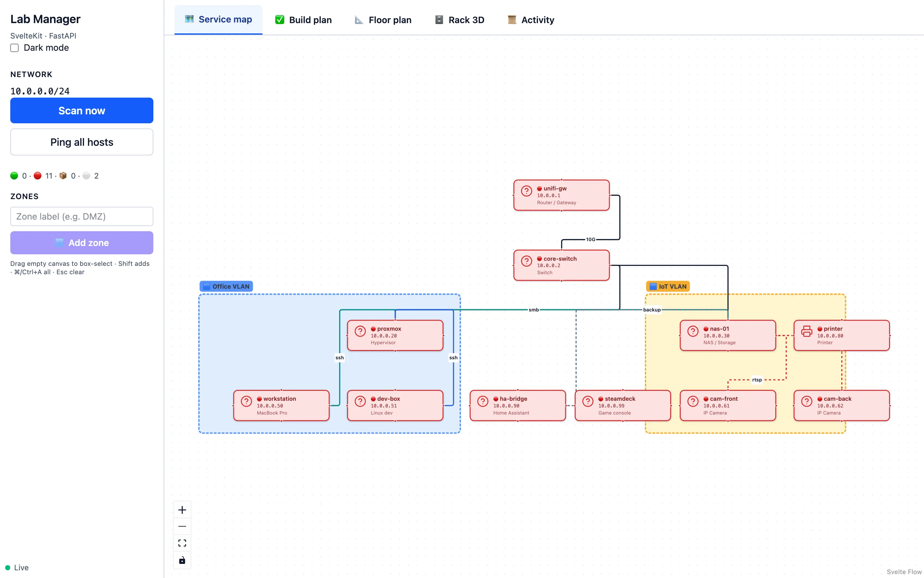Click the Activity scroll icon
Viewport: 924px width, 578px height.
coord(512,20)
